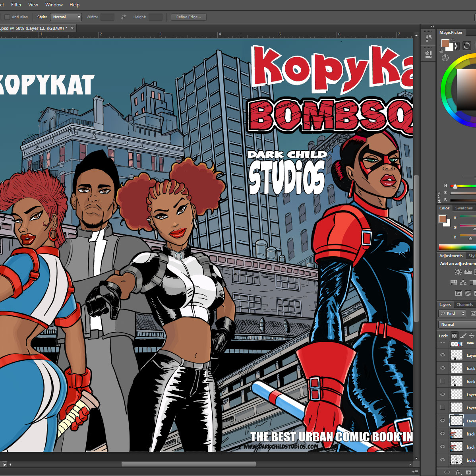The image size is (476, 476).
Task: Open the Kind filter dropdown in Layers
Action: pyautogui.click(x=452, y=313)
